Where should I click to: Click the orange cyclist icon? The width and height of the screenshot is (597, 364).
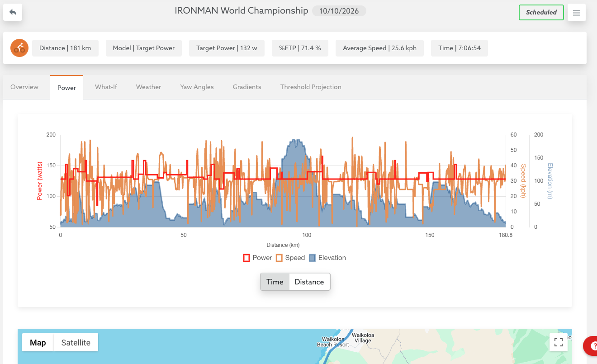click(x=19, y=48)
